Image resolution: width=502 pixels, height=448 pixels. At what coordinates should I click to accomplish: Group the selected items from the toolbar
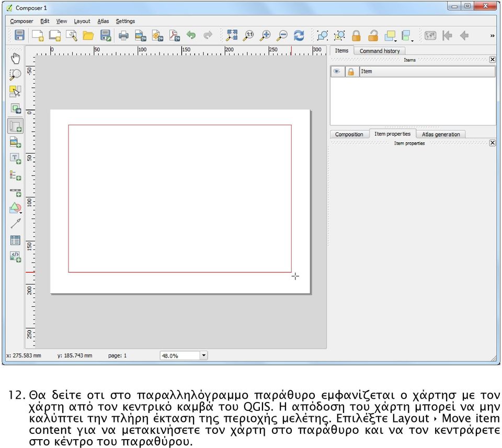pyautogui.click(x=323, y=35)
